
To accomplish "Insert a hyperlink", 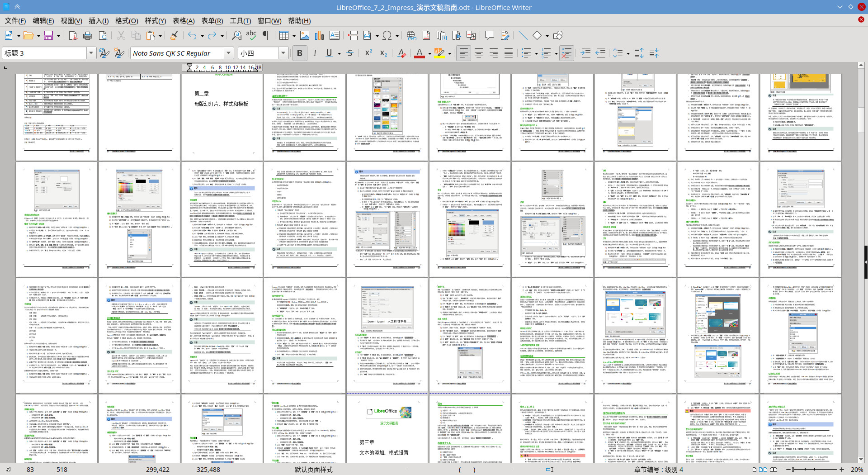I will pos(411,35).
